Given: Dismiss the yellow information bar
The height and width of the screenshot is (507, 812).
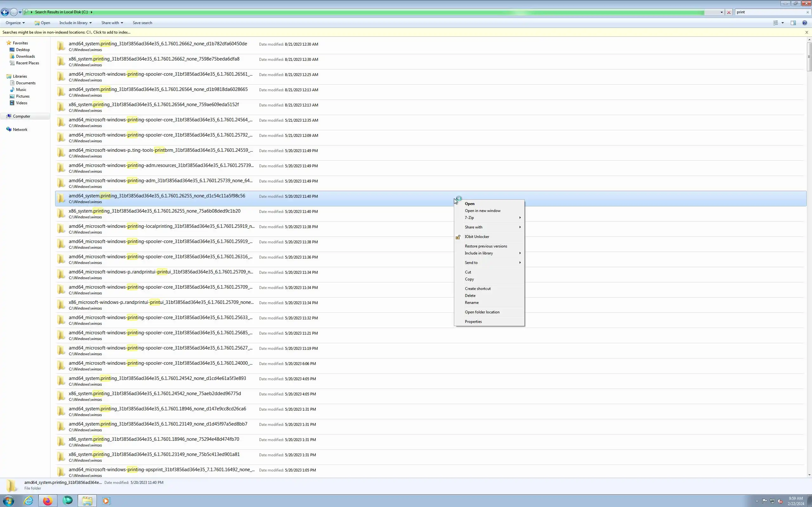Looking at the screenshot, I should 807,32.
